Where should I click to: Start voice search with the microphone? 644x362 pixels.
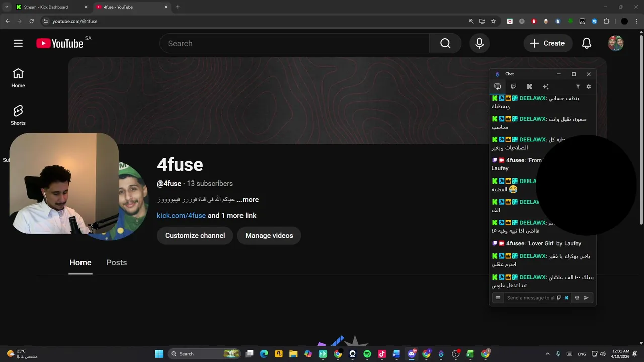[479, 43]
